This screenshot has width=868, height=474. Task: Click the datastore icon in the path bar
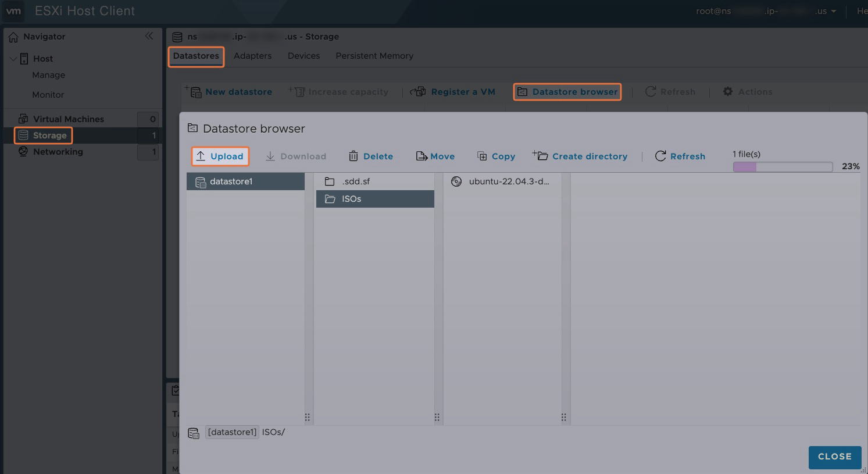194,433
